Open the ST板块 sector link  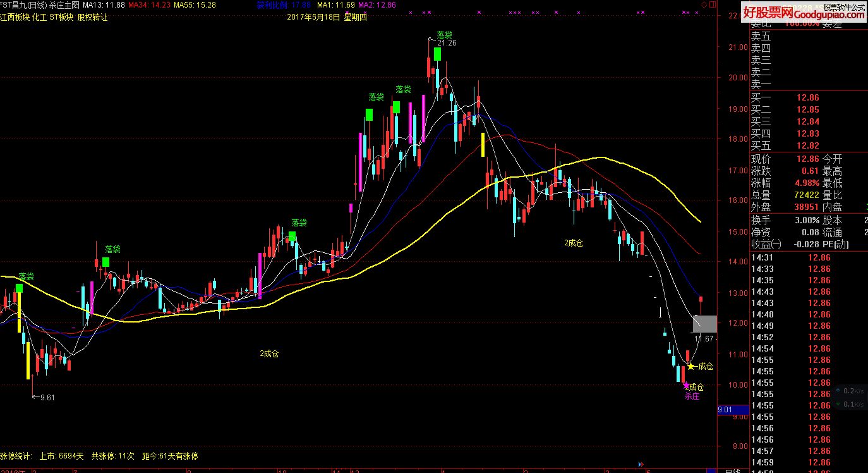[61, 17]
